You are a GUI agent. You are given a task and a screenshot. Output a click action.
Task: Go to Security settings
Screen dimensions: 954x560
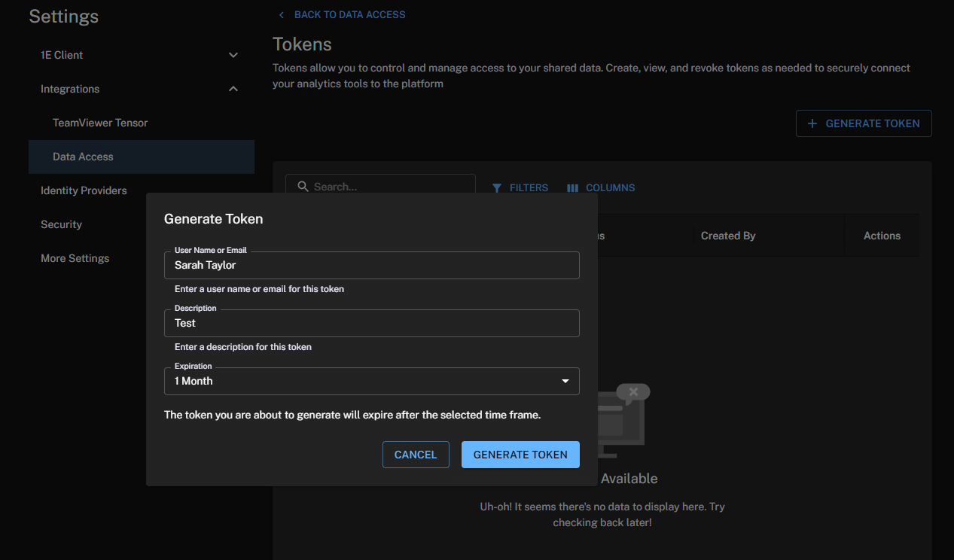(x=61, y=224)
